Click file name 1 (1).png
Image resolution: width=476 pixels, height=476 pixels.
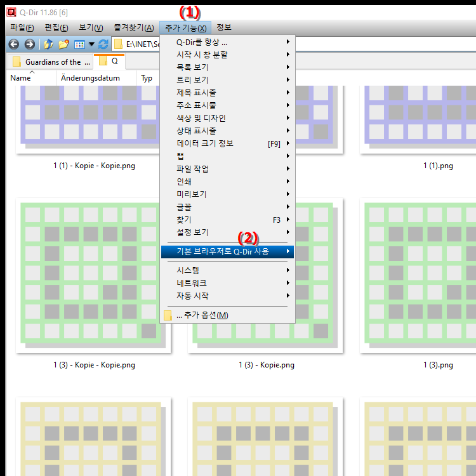(x=438, y=166)
